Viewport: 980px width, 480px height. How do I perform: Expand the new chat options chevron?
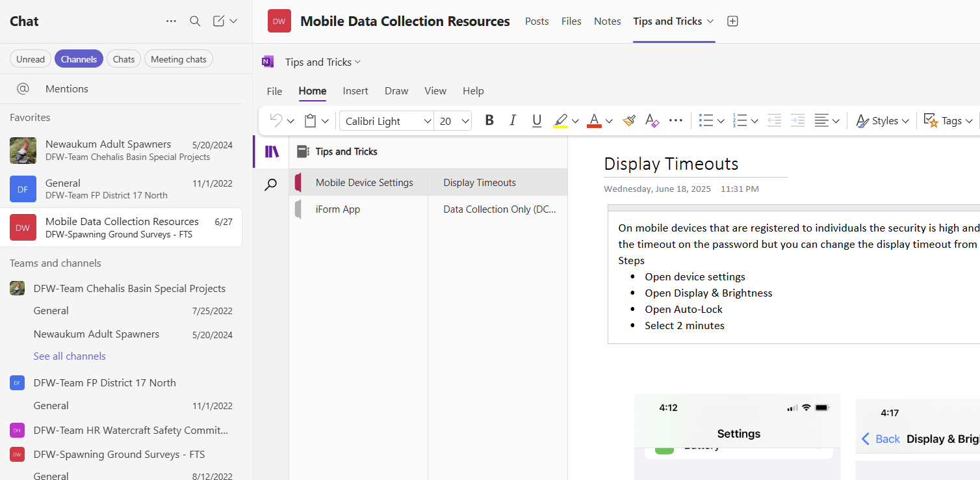pyautogui.click(x=233, y=21)
